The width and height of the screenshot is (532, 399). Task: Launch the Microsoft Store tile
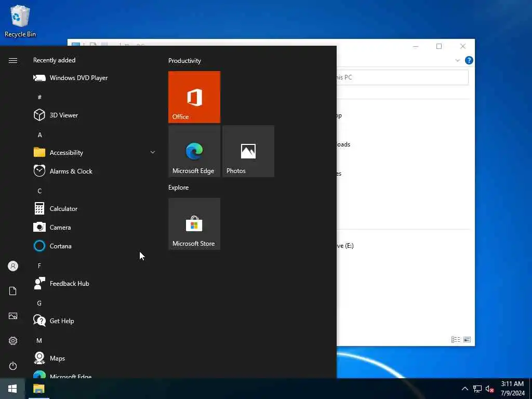point(194,224)
